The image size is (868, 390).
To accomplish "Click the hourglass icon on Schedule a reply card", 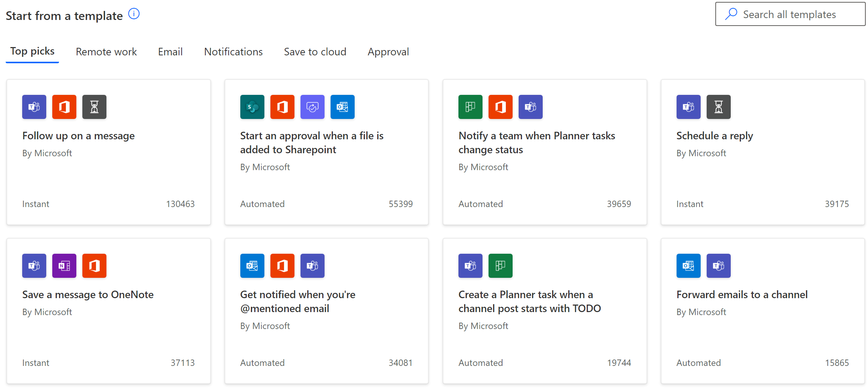I will click(x=719, y=107).
